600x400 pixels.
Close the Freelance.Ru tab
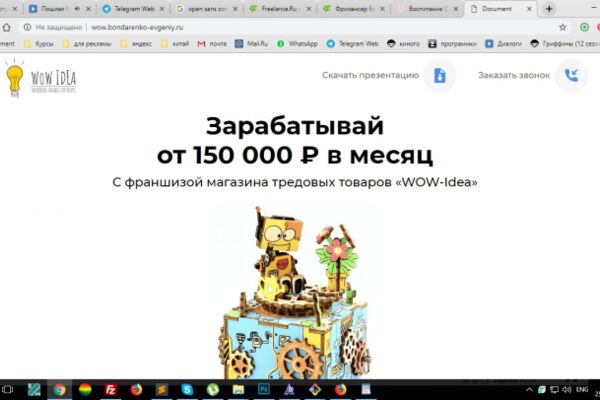309,9
